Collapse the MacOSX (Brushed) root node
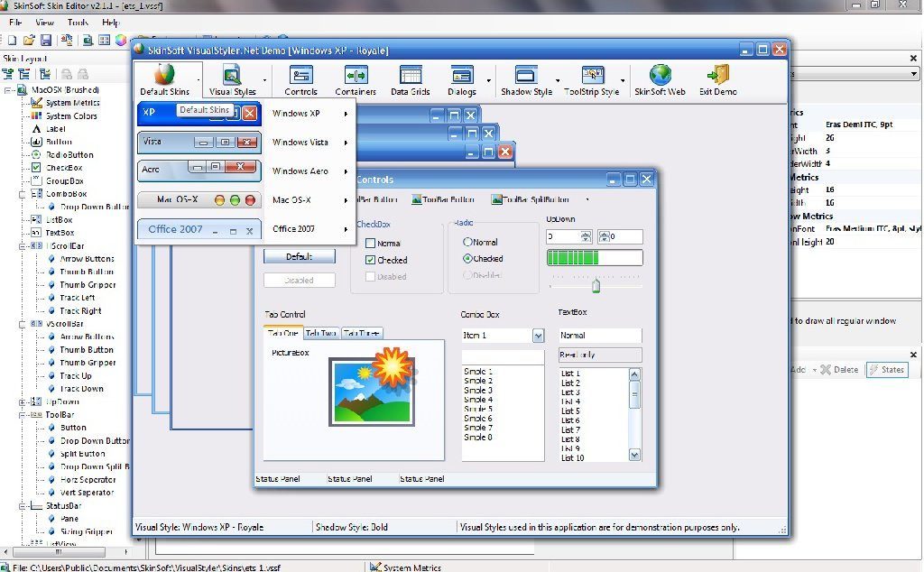The width and height of the screenshot is (924, 572). pyautogui.click(x=8, y=90)
